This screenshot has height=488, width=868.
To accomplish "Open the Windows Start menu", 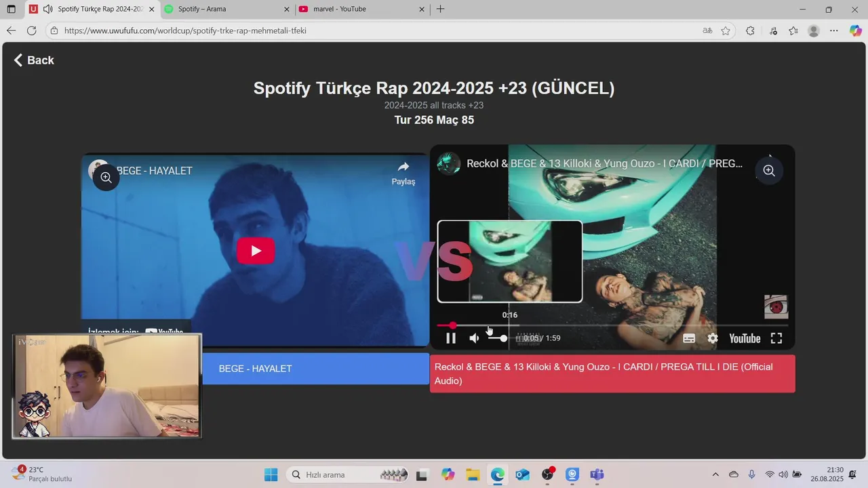I will [271, 474].
